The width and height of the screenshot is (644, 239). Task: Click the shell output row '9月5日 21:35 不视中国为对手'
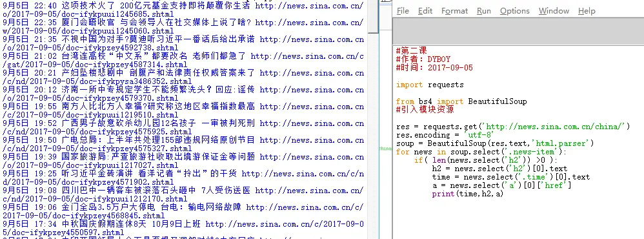[183, 39]
